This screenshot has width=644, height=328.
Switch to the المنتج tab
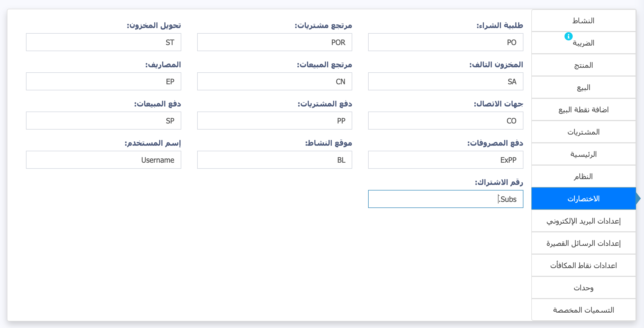pyautogui.click(x=584, y=65)
